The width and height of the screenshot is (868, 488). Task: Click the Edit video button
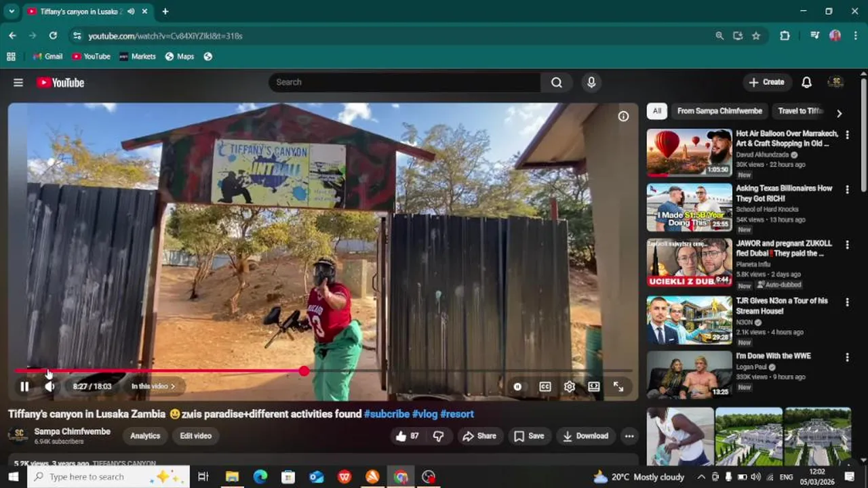(196, 436)
